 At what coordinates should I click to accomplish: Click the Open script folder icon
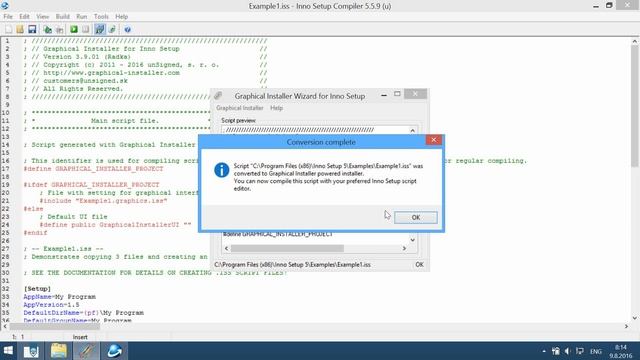pyautogui.click(x=20, y=29)
